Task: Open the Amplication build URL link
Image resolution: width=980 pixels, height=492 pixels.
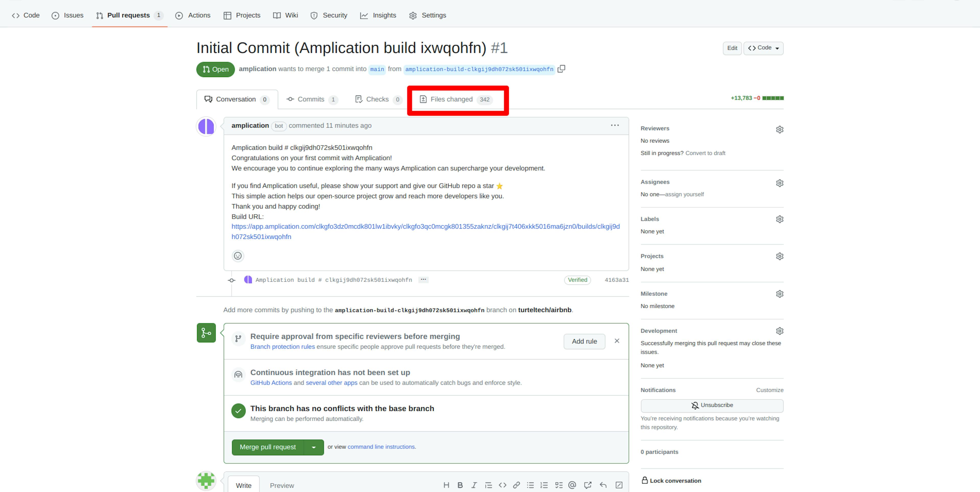Action: click(x=425, y=231)
